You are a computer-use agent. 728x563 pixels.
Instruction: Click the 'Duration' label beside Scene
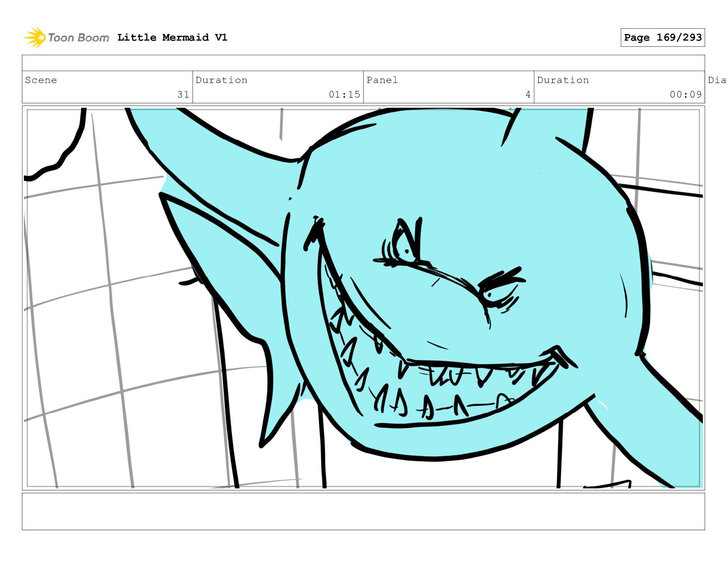pos(221,80)
